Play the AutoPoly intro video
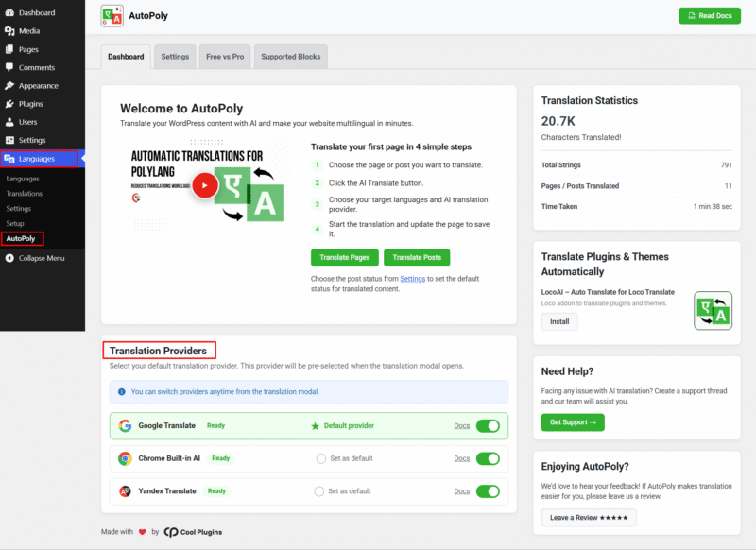 tap(205, 185)
